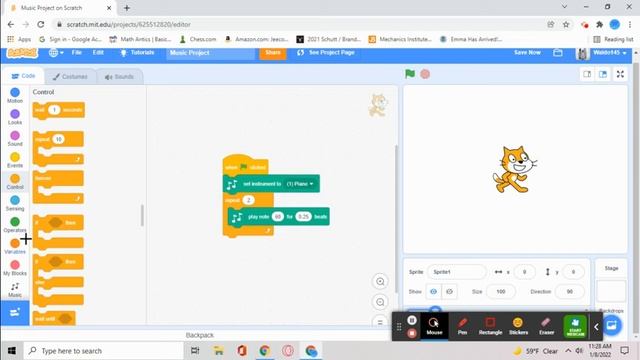
Task: Open the Backpack panel
Action: tap(199, 335)
